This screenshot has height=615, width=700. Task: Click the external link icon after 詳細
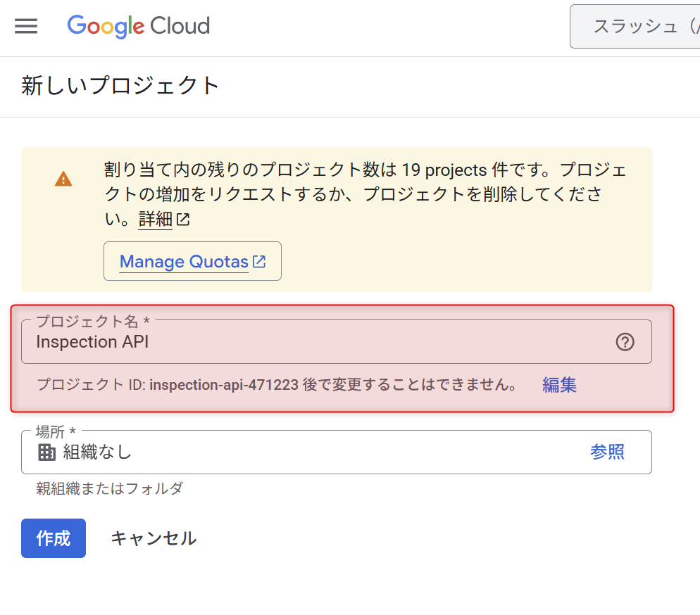[x=182, y=219]
